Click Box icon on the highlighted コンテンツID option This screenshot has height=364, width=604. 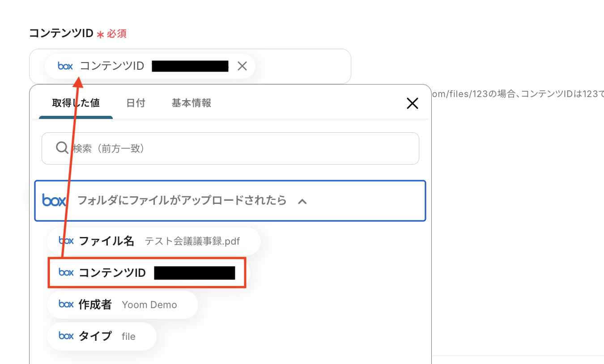(66, 272)
